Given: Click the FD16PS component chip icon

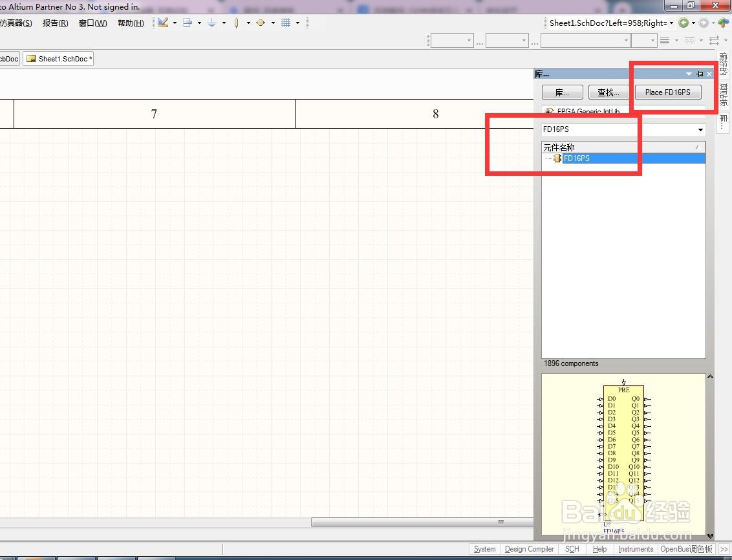Looking at the screenshot, I should (557, 158).
